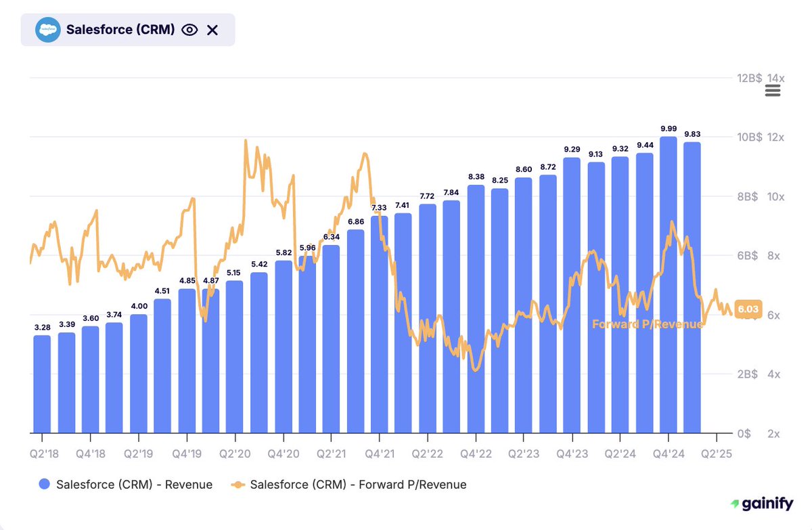This screenshot has width=812, height=530.
Task: Click the orange Forward P/Revenue legend marker
Action: 238,484
